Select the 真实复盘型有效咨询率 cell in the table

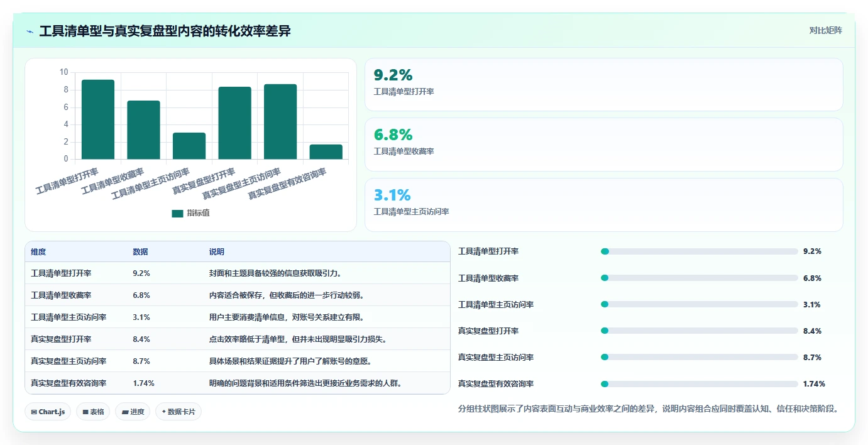69,383
